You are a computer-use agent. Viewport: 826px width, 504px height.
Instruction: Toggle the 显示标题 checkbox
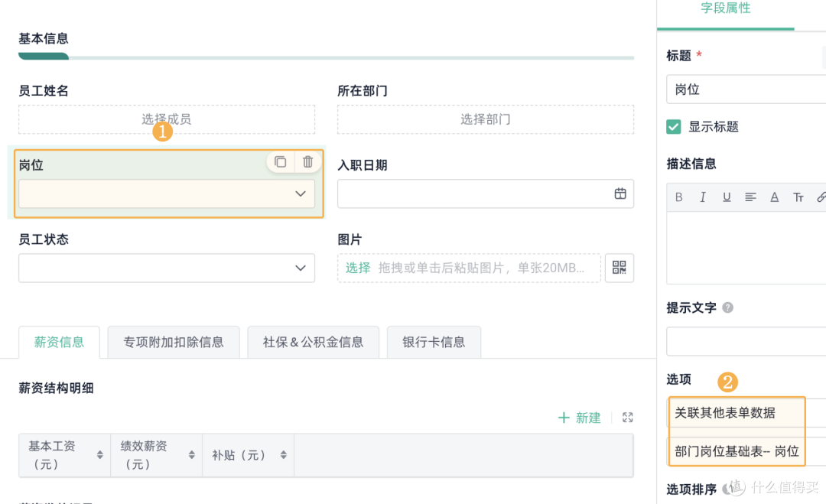(673, 127)
